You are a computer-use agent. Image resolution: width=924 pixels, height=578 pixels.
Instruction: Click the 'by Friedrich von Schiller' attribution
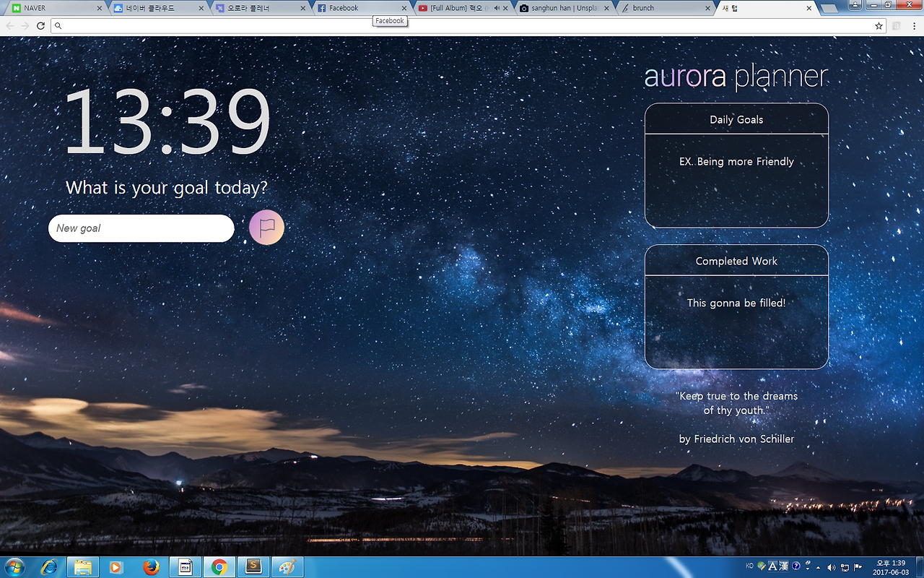[736, 439]
